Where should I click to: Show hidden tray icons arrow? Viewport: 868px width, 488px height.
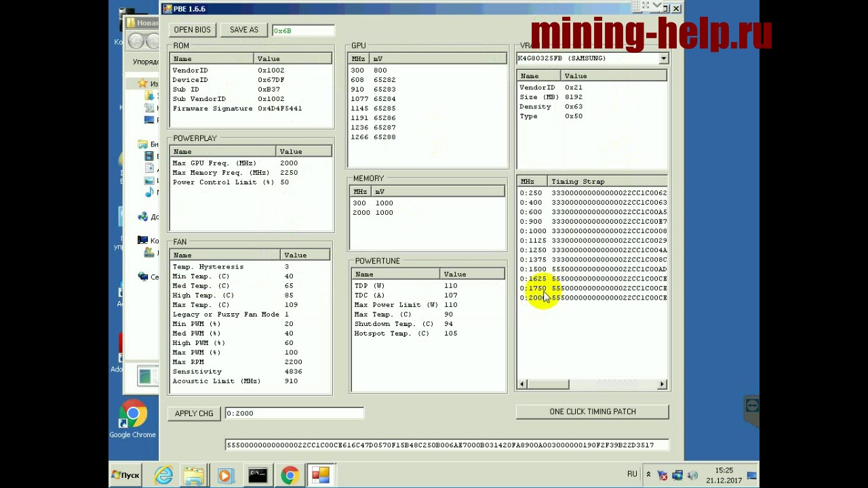click(x=648, y=474)
